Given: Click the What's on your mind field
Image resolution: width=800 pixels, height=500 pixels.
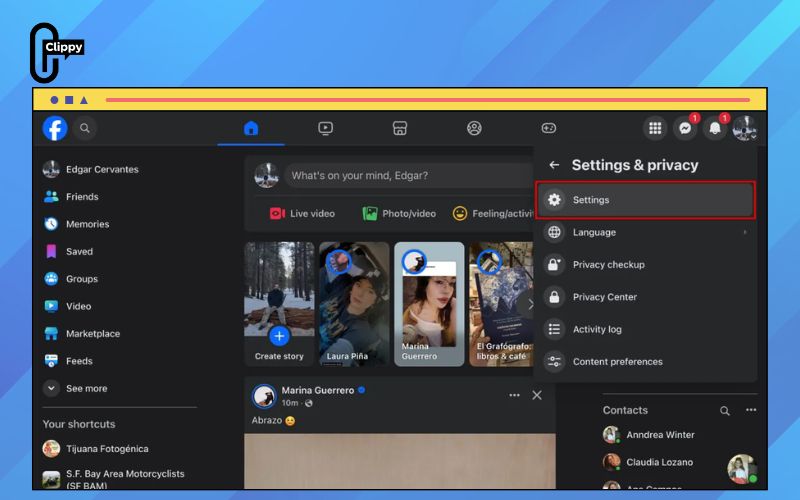Looking at the screenshot, I should [409, 176].
